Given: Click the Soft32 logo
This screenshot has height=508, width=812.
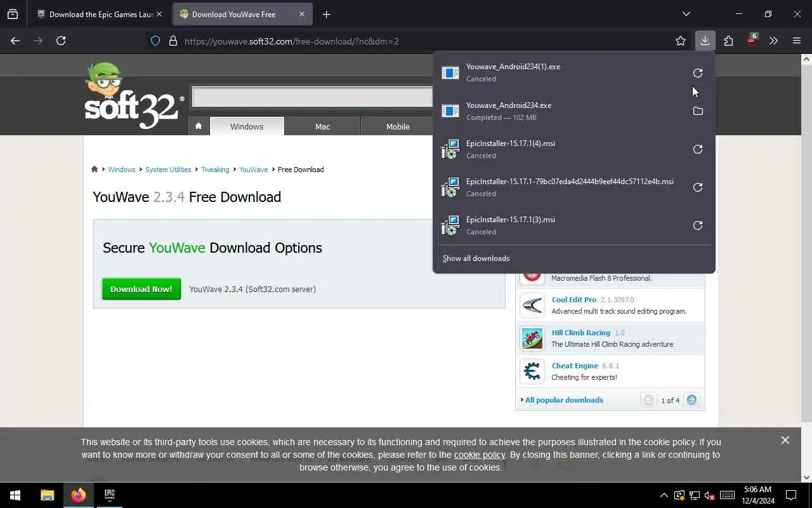Looking at the screenshot, I should point(134,97).
